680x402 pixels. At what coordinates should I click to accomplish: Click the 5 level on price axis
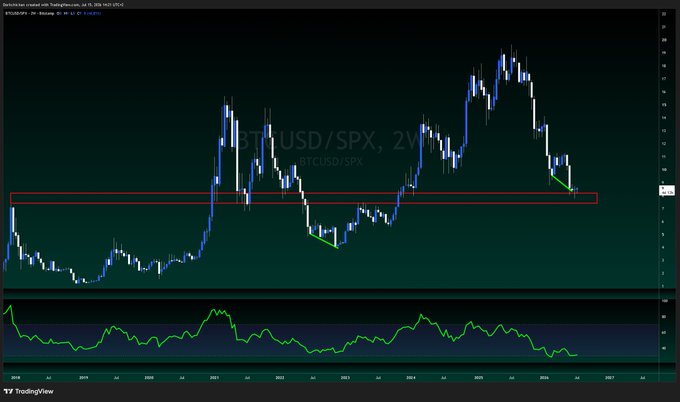point(663,235)
